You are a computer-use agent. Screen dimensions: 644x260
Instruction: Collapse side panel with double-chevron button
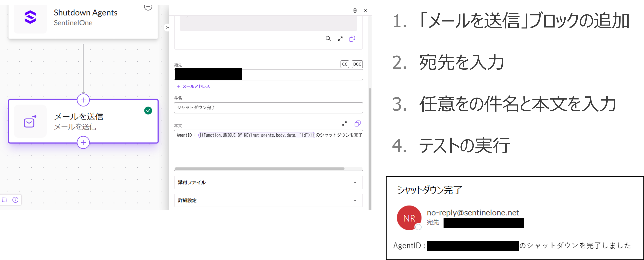168,27
